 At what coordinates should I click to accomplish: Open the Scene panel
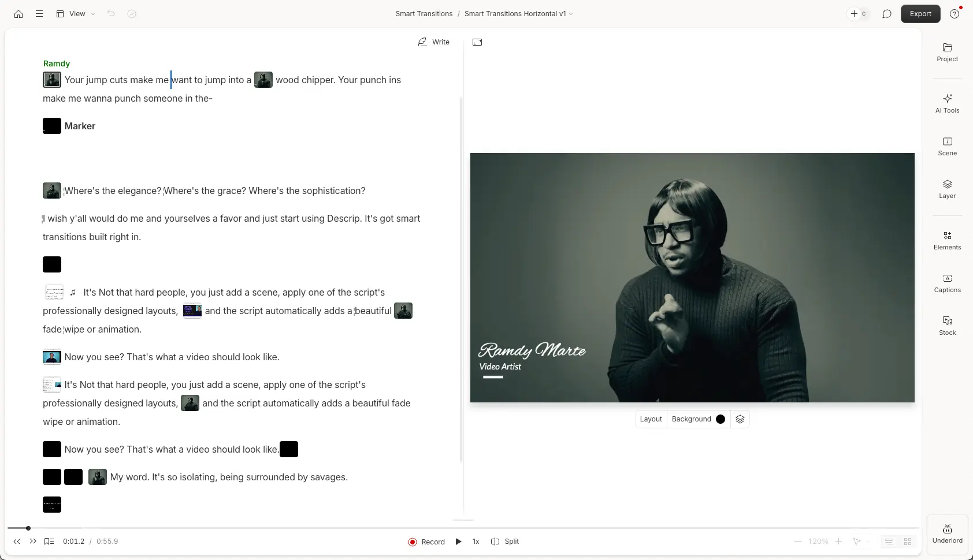click(x=948, y=147)
